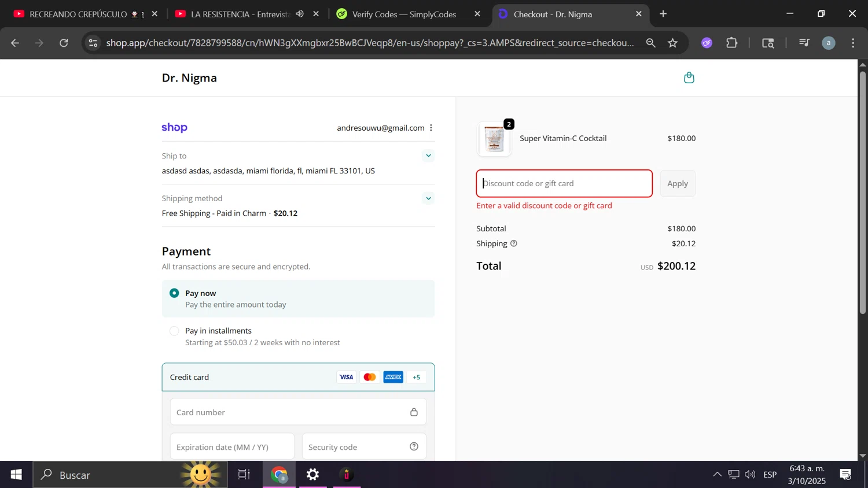The height and width of the screenshot is (488, 868).
Task: Open the browser zoom magnifier icon
Action: click(651, 43)
